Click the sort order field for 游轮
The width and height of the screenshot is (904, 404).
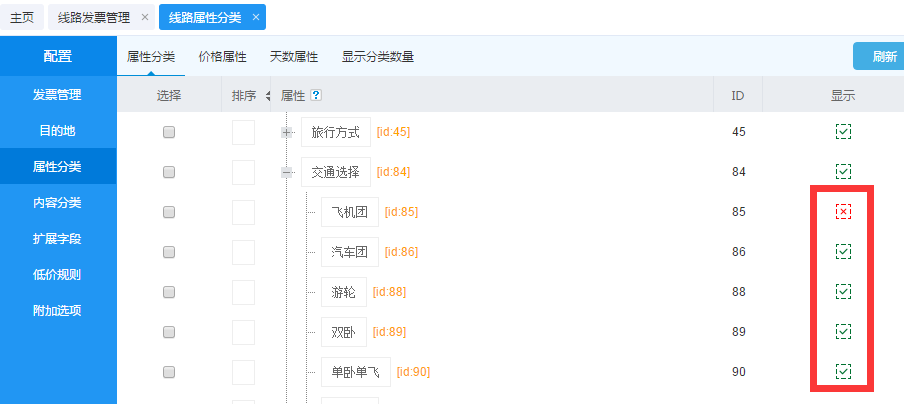click(x=243, y=292)
